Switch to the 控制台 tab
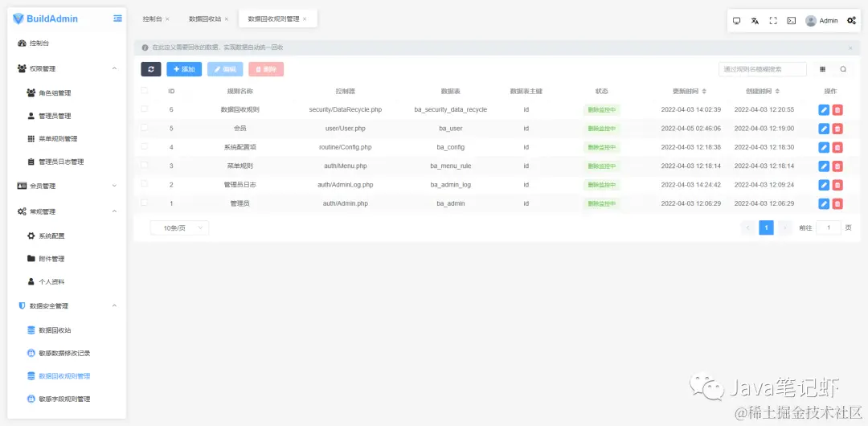 point(152,18)
